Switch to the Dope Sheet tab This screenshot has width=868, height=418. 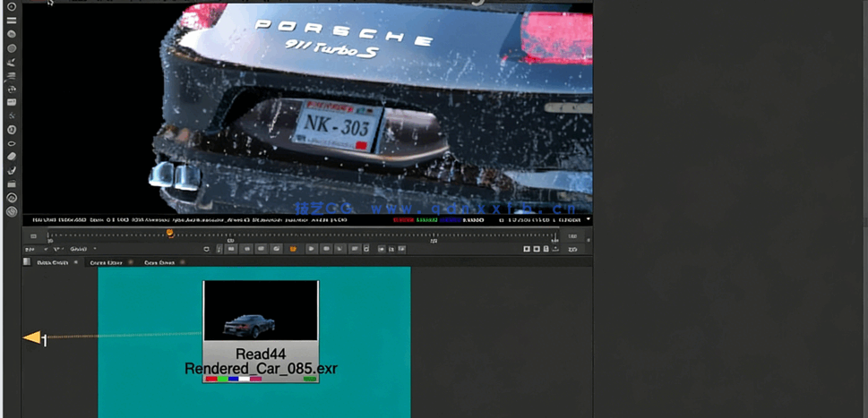157,262
